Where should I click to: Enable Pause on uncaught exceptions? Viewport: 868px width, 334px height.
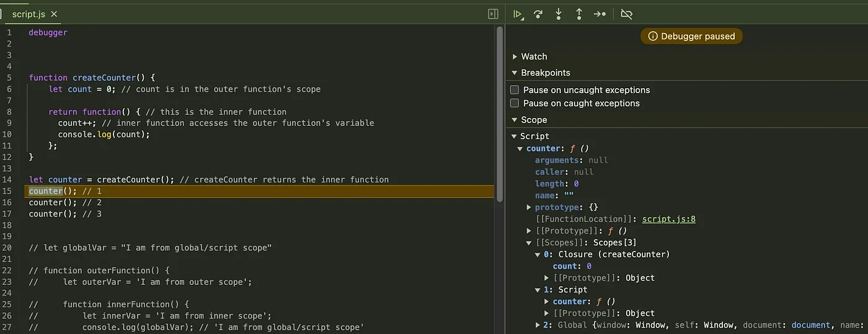515,90
